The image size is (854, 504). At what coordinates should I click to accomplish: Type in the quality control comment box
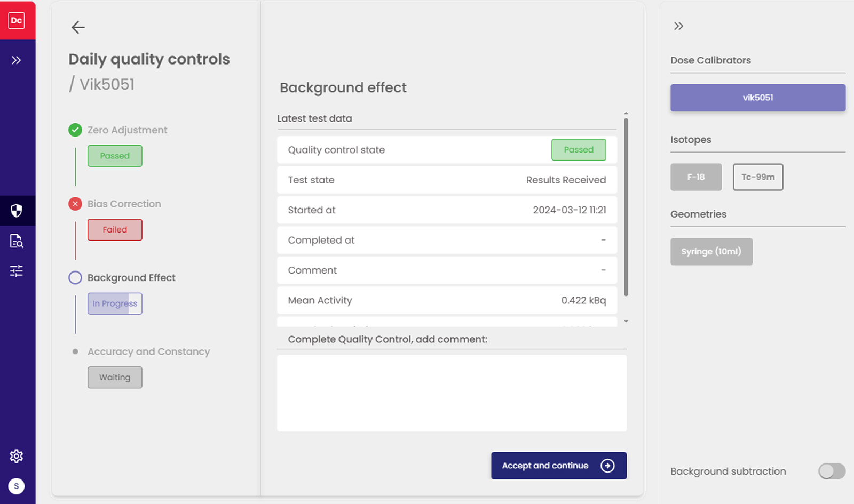[x=452, y=393]
